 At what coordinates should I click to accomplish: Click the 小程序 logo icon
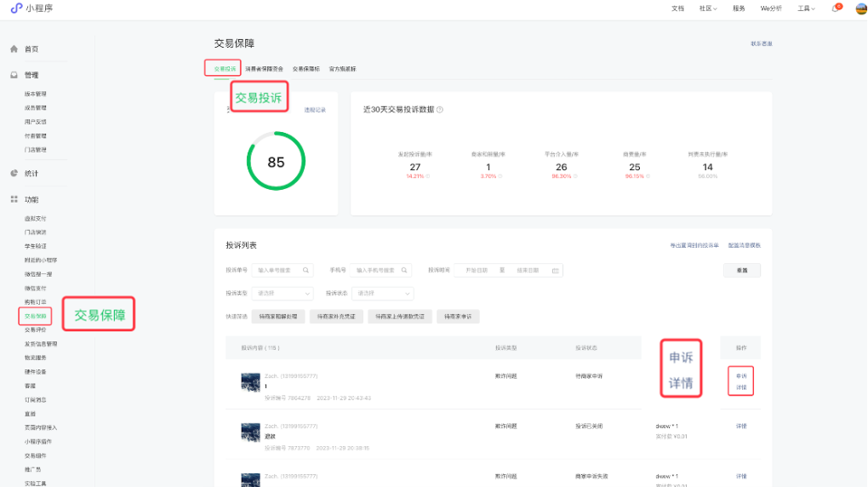click(x=16, y=9)
